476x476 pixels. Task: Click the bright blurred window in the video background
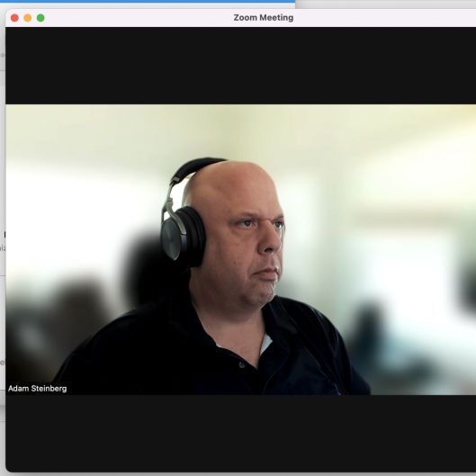click(395, 274)
